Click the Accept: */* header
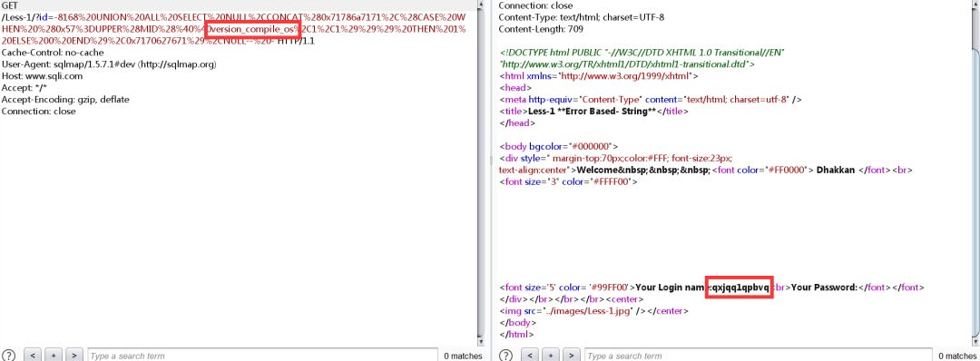980x361 pixels. (x=24, y=88)
